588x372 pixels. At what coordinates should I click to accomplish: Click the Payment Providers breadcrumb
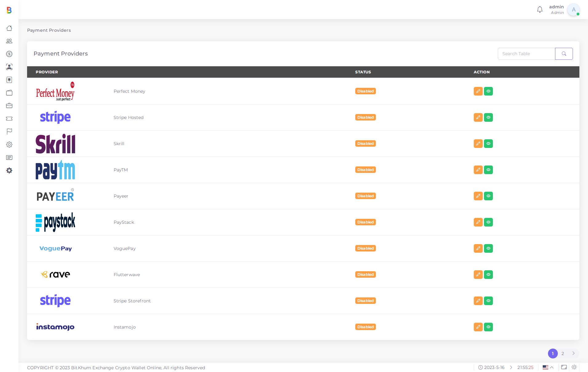[x=49, y=30]
